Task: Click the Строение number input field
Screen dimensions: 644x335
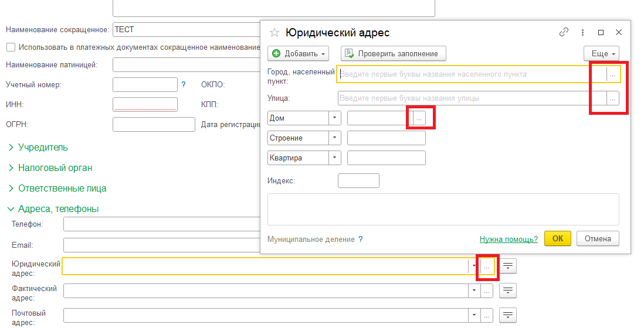Action: coord(387,138)
